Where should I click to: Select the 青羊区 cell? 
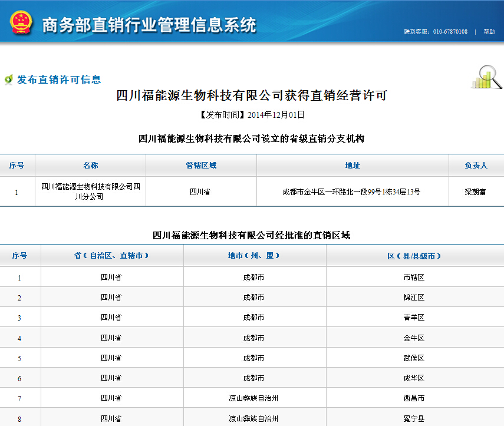(x=414, y=318)
